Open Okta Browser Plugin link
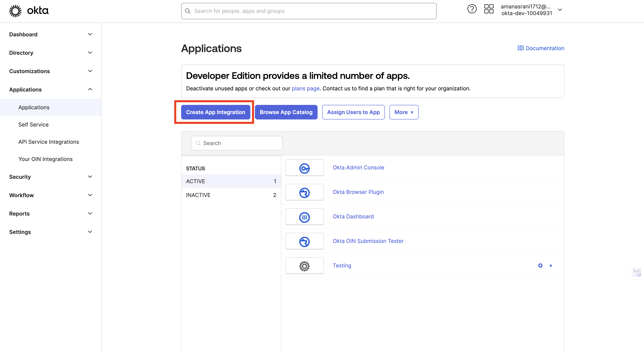This screenshot has height=353, width=644. 358,192
